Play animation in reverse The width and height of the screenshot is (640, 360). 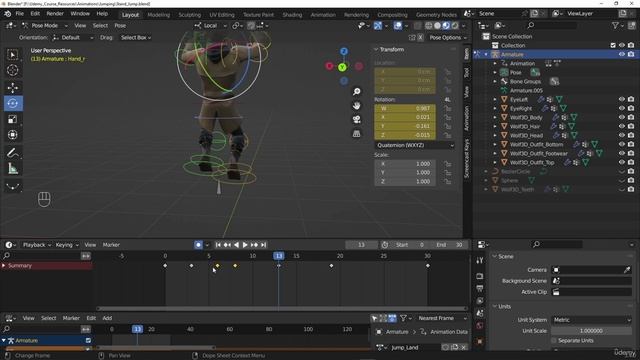tap(236, 245)
